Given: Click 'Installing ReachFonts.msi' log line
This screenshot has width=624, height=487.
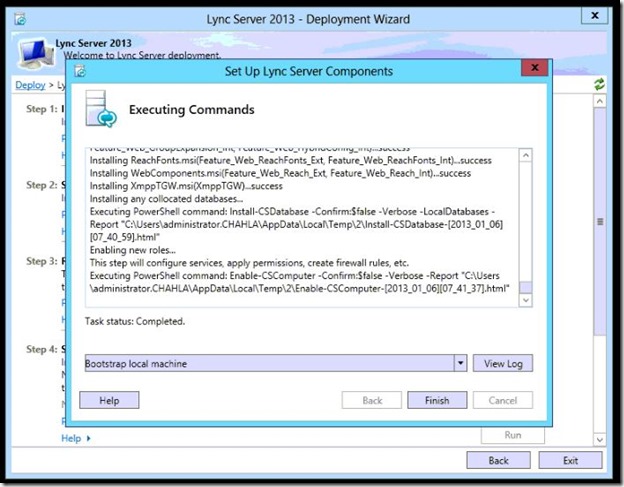Looking at the screenshot, I should [x=291, y=160].
